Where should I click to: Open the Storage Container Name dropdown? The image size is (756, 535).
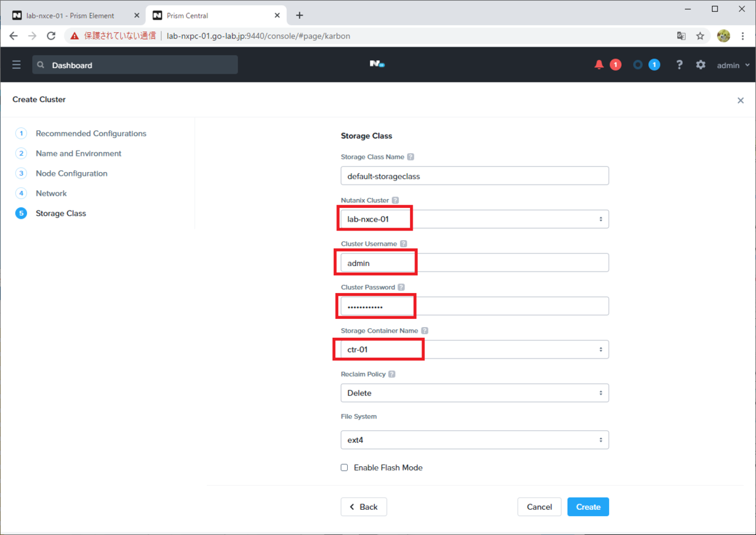[474, 349]
